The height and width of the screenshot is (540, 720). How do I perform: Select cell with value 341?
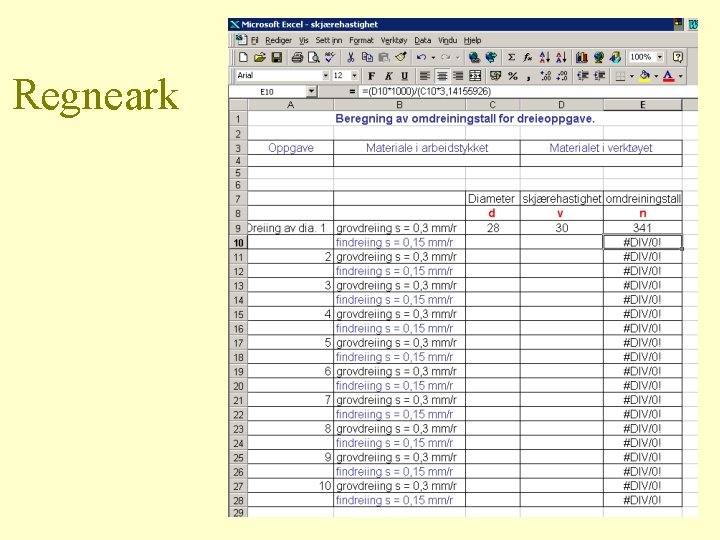(642, 228)
